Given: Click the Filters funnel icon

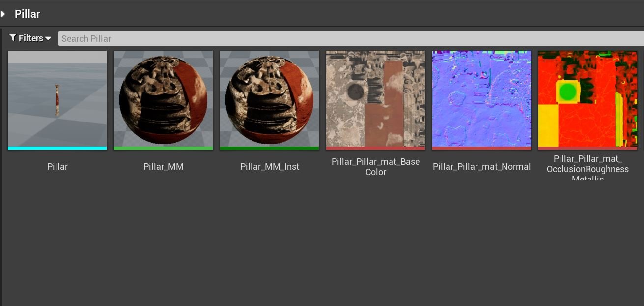Looking at the screenshot, I should 13,38.
